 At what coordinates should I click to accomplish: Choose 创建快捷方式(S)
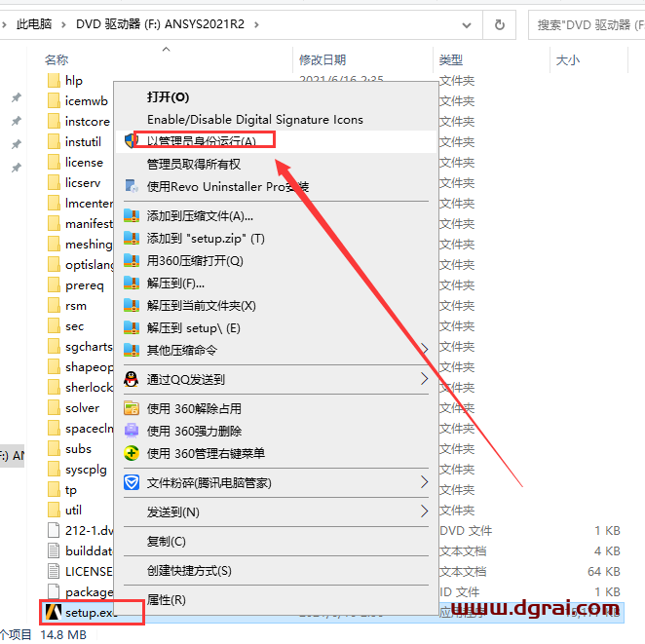pos(189,571)
